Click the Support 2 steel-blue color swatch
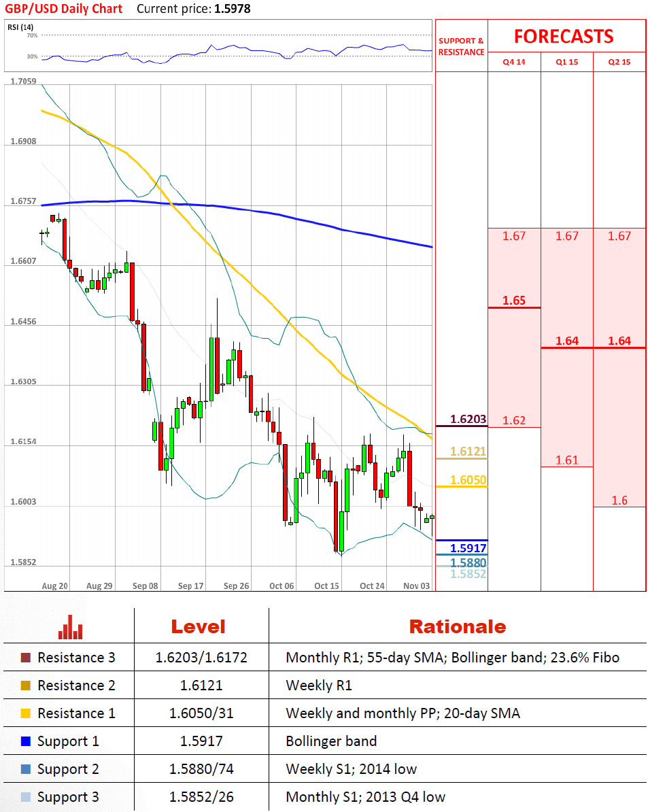The image size is (648, 812). [x=25, y=770]
